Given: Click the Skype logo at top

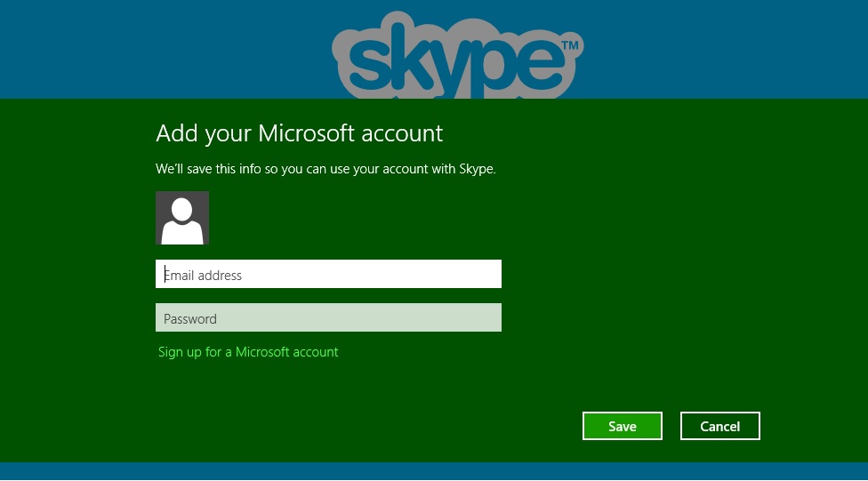Looking at the screenshot, I should 457,55.
